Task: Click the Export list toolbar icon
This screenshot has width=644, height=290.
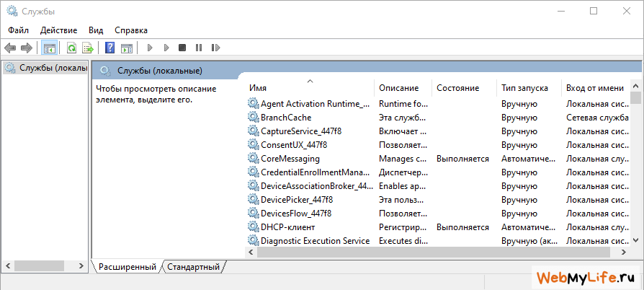Action: (x=87, y=48)
